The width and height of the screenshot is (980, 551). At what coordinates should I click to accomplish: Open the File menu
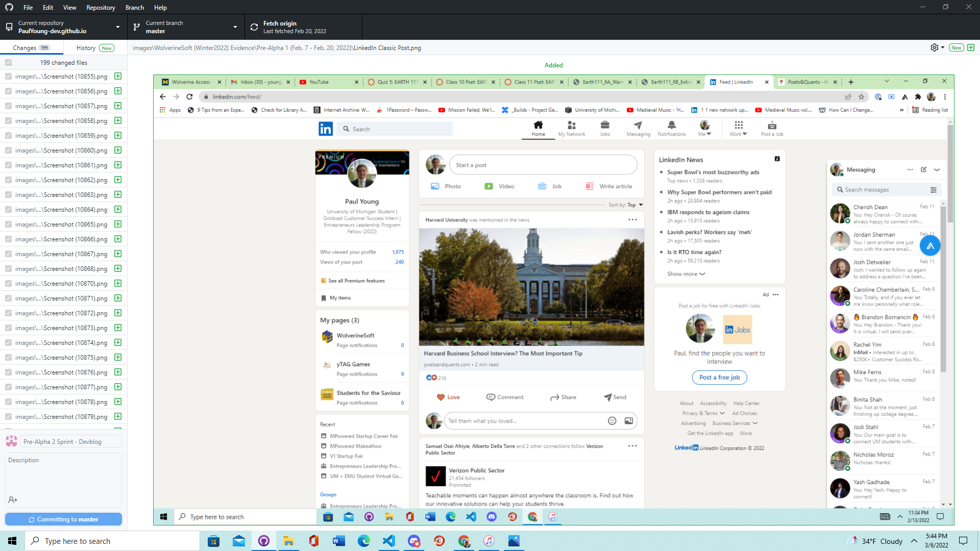tap(28, 7)
